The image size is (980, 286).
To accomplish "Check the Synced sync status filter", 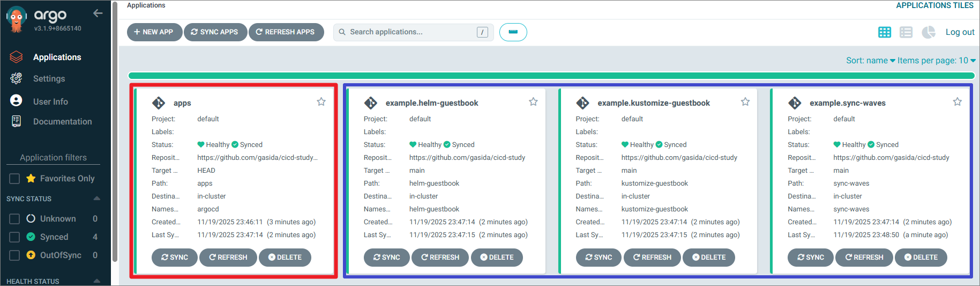I will pos(14,237).
